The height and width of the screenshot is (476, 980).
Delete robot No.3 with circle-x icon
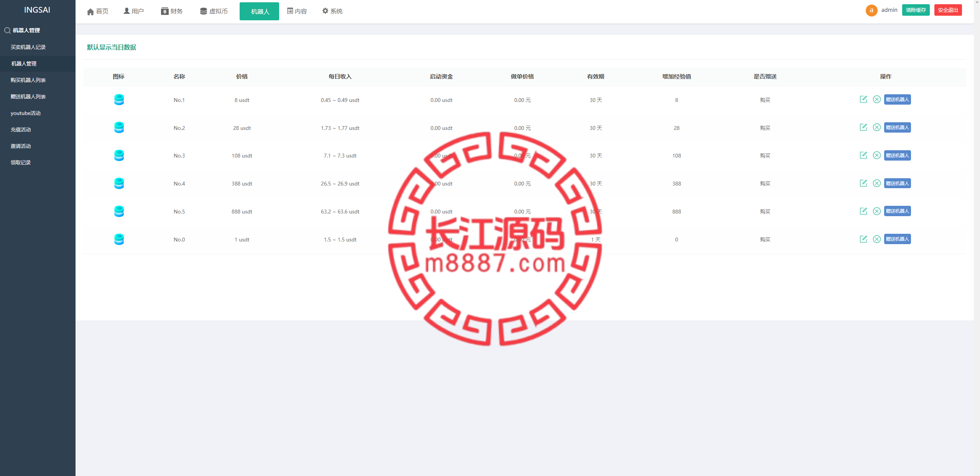[876, 155]
